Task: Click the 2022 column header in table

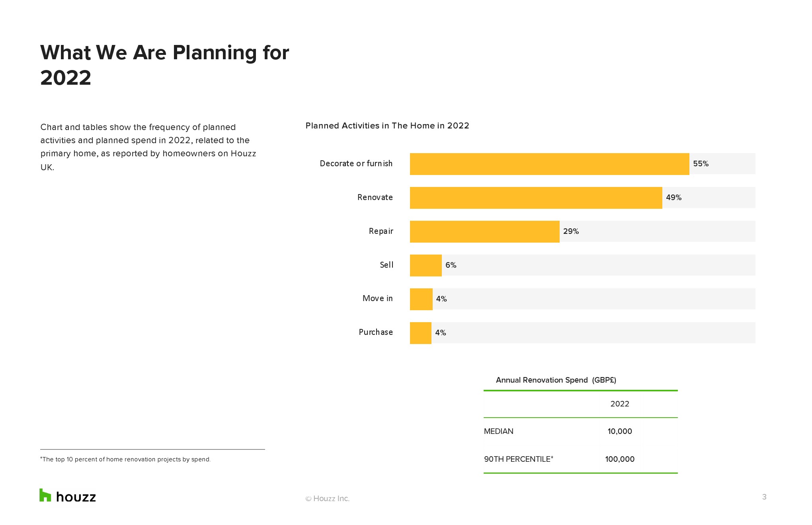Action: (x=620, y=404)
